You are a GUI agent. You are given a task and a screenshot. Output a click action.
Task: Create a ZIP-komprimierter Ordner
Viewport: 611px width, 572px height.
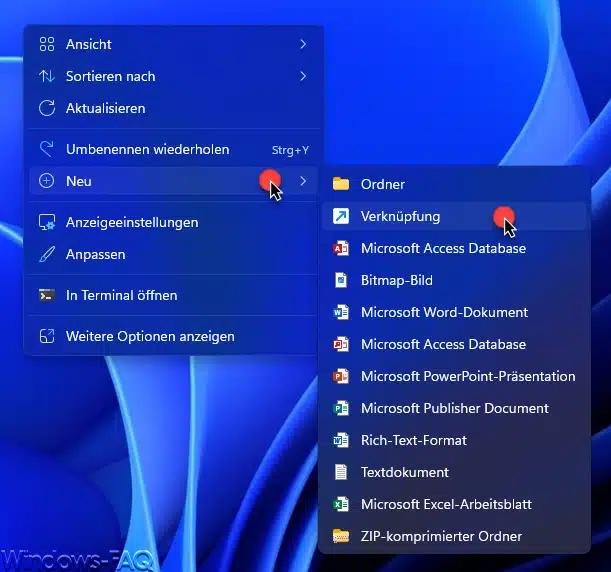(x=454, y=536)
